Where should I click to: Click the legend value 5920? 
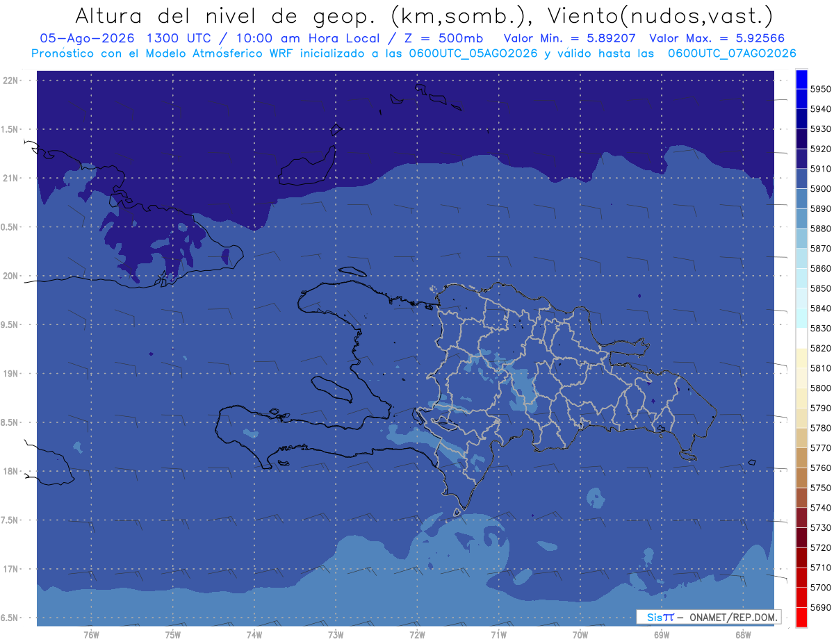coord(820,149)
